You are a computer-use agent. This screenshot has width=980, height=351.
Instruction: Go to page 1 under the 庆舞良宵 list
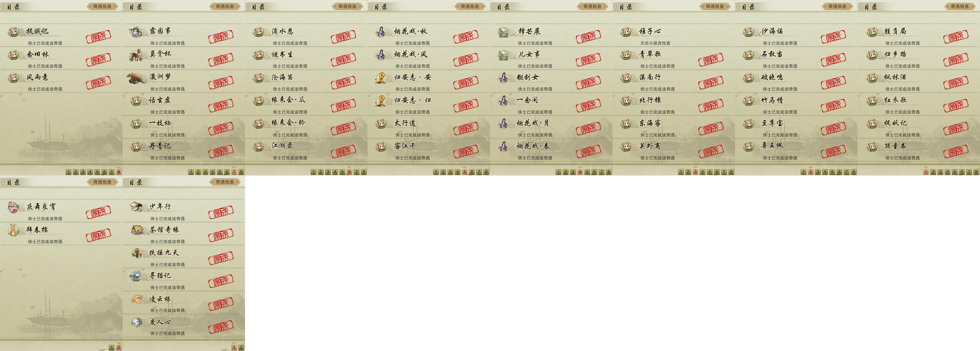(x=112, y=347)
